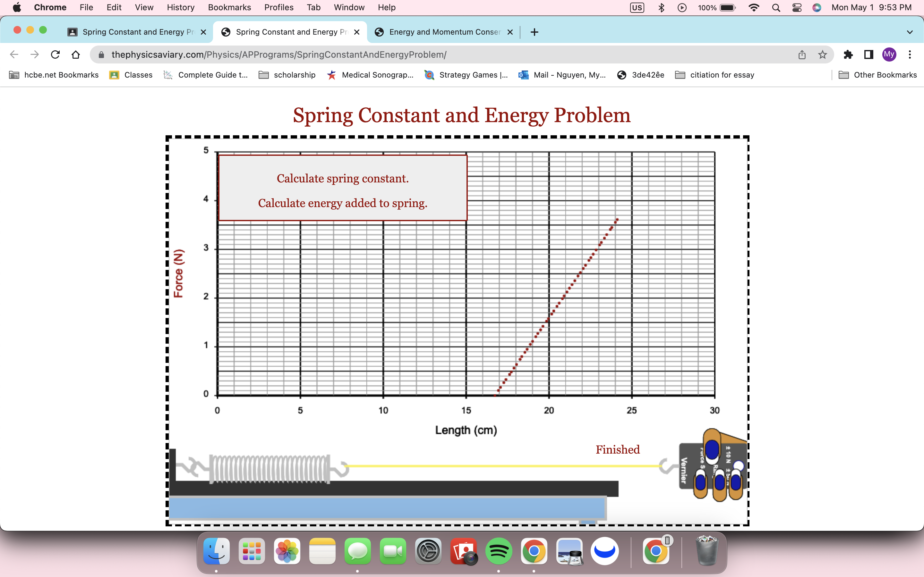The width and height of the screenshot is (924, 577).
Task: Open the macOS Control Center icon
Action: point(797,8)
